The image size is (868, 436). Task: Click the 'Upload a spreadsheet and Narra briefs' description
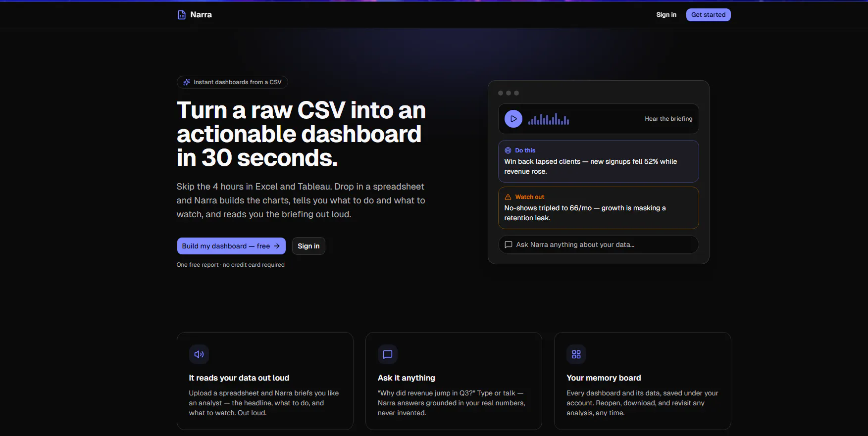pyautogui.click(x=264, y=403)
